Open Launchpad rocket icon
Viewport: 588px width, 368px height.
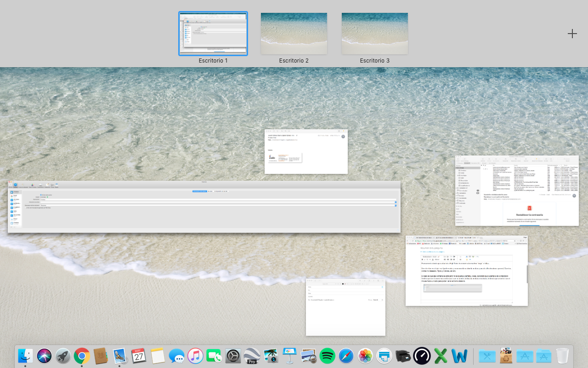pyautogui.click(x=63, y=356)
